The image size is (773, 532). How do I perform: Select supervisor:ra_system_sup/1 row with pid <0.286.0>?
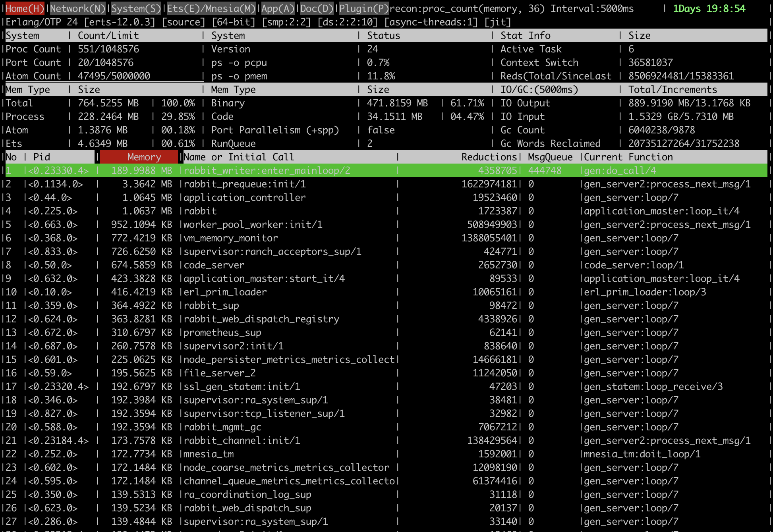point(386,521)
